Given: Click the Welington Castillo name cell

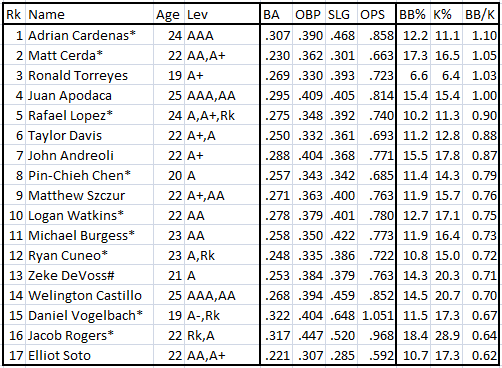Looking at the screenshot, I should tap(89, 295).
